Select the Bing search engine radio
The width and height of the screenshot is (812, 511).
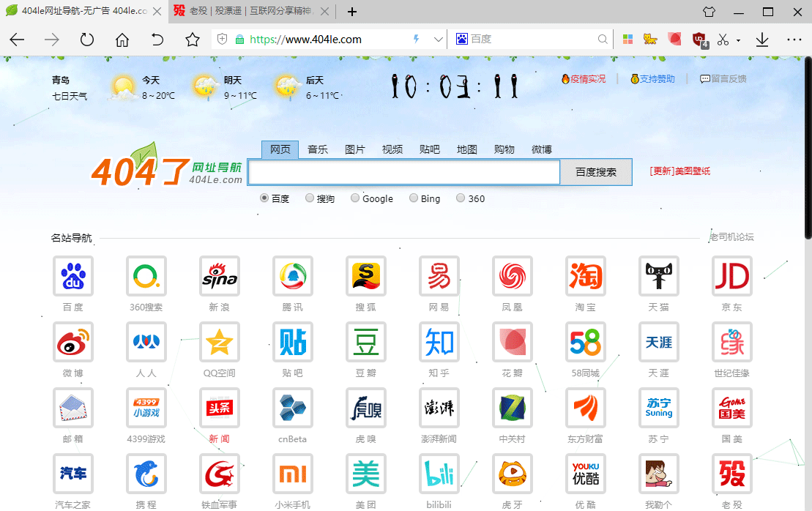[413, 198]
